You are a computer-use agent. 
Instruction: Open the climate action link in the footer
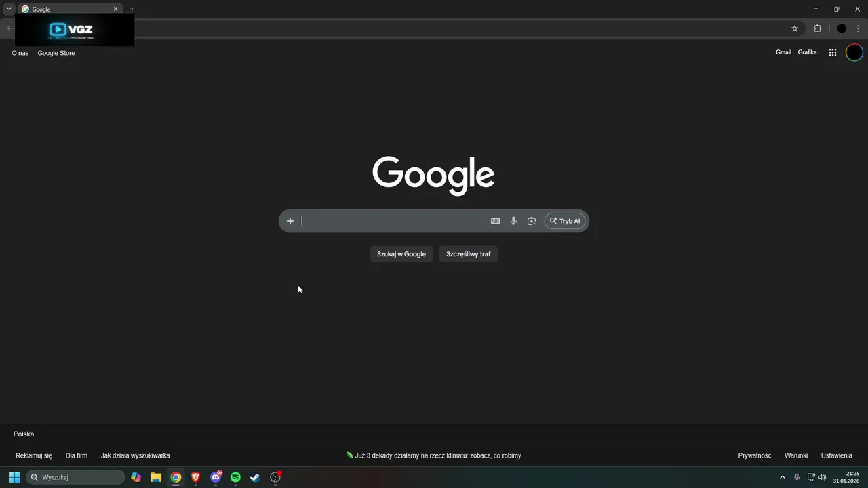click(x=434, y=455)
